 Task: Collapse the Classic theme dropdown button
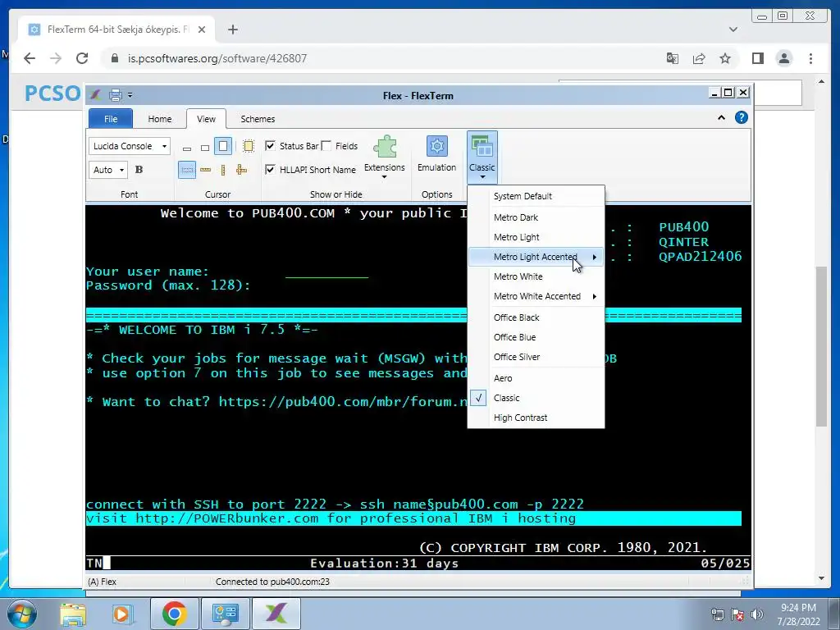click(482, 157)
